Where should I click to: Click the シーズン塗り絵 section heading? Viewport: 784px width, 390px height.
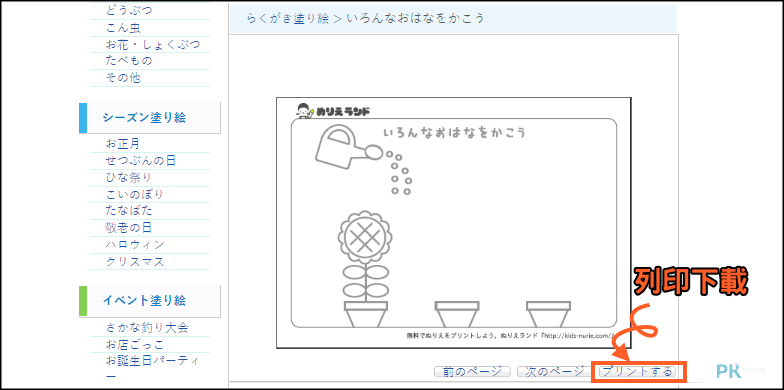click(144, 118)
